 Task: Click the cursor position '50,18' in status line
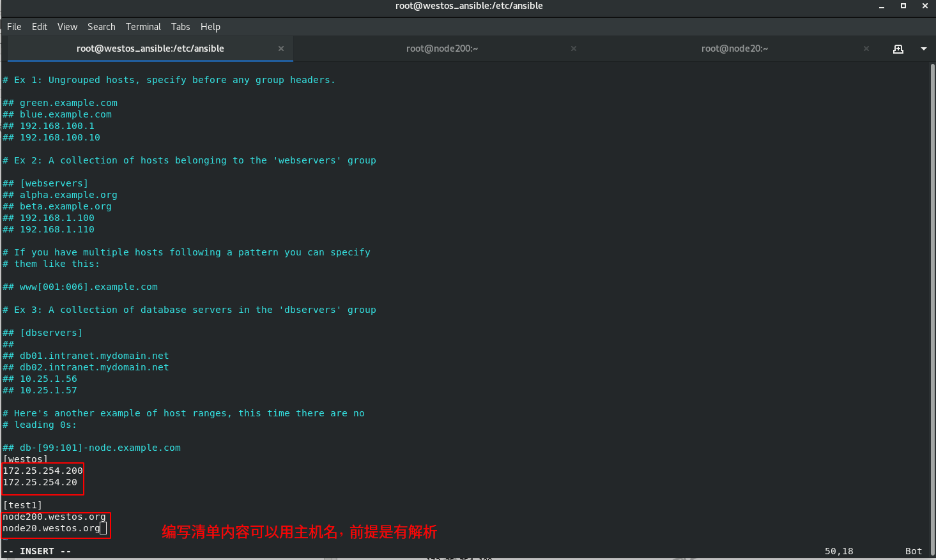pyautogui.click(x=839, y=551)
